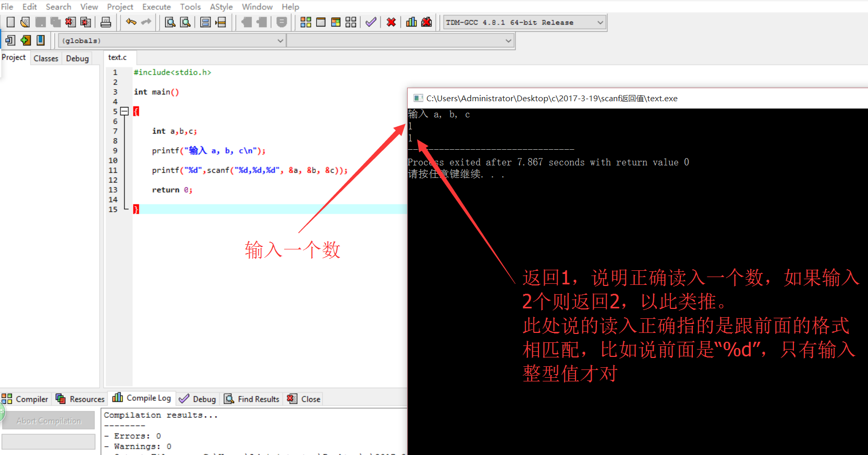
Task: Click the greyed shield toolbar icon
Action: (282, 22)
